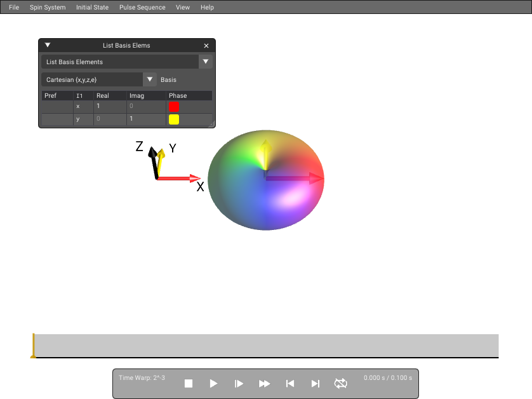
Task: Open the List Basis Elements dropdown
Action: 205,62
